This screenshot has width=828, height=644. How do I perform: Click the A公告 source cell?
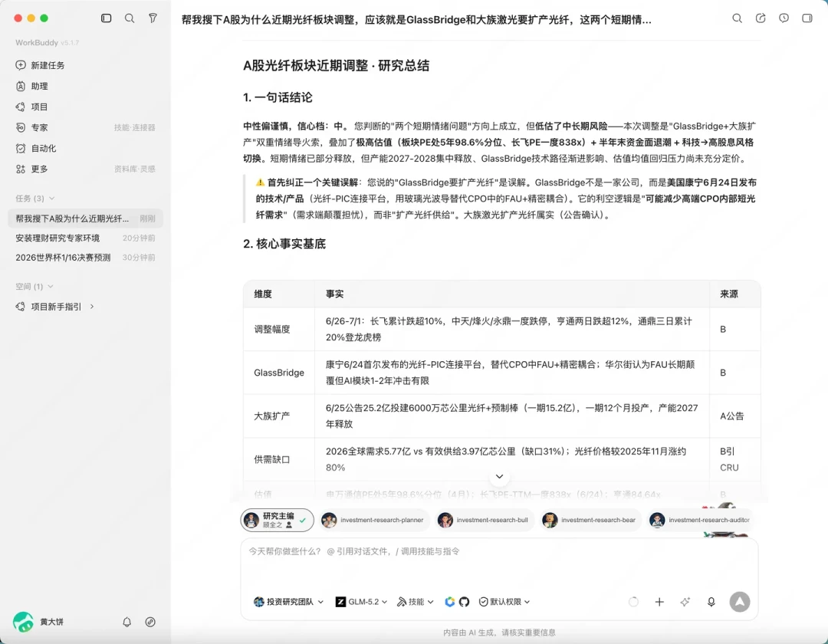click(x=735, y=416)
